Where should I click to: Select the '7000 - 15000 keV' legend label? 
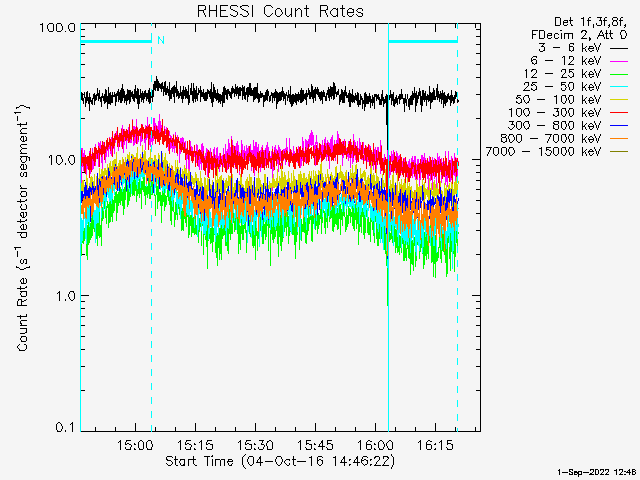(543, 152)
